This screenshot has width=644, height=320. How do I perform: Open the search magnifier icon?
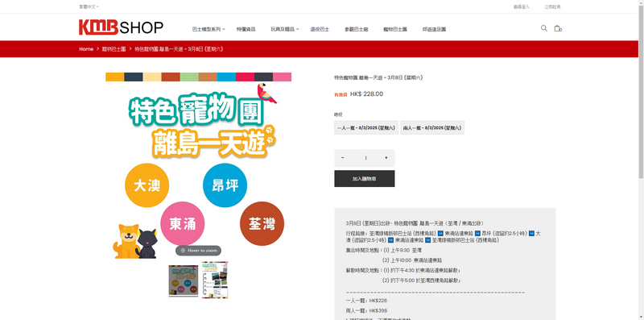[544, 28]
